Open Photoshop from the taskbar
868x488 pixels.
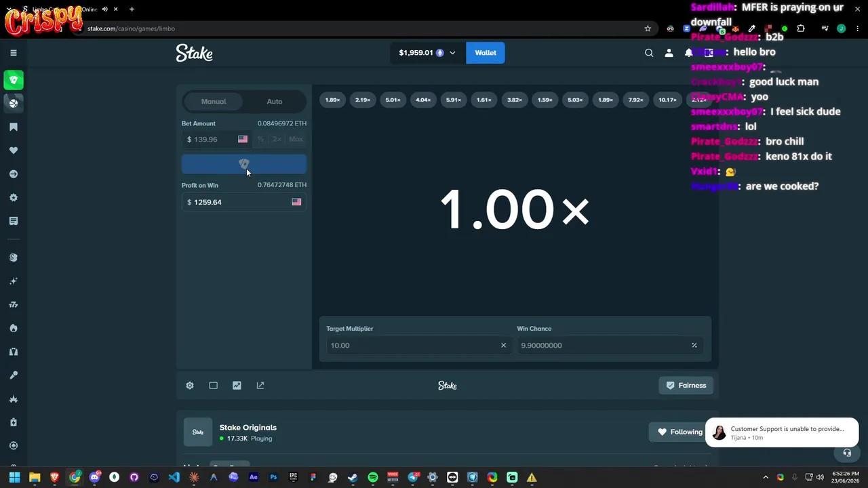(x=273, y=477)
